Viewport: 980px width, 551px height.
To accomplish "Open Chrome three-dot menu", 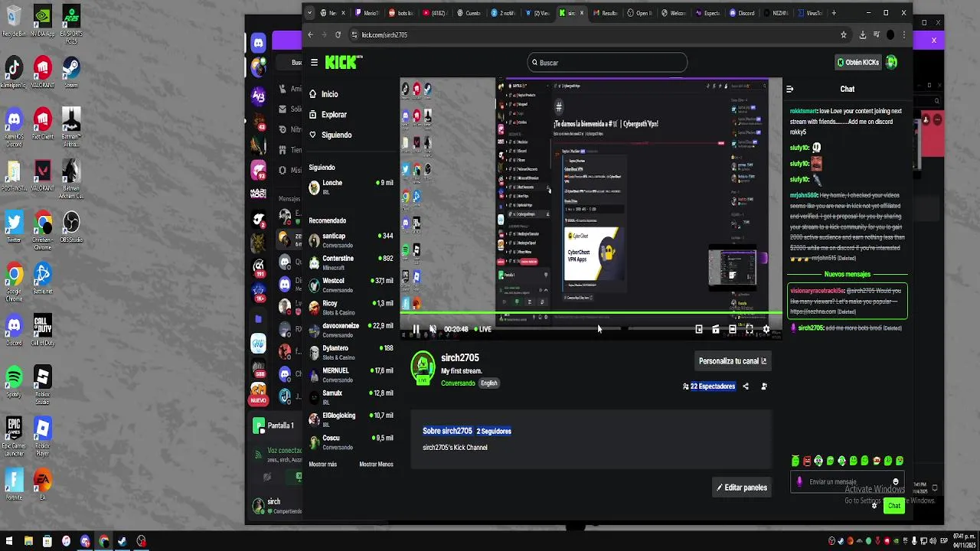I will (x=904, y=35).
